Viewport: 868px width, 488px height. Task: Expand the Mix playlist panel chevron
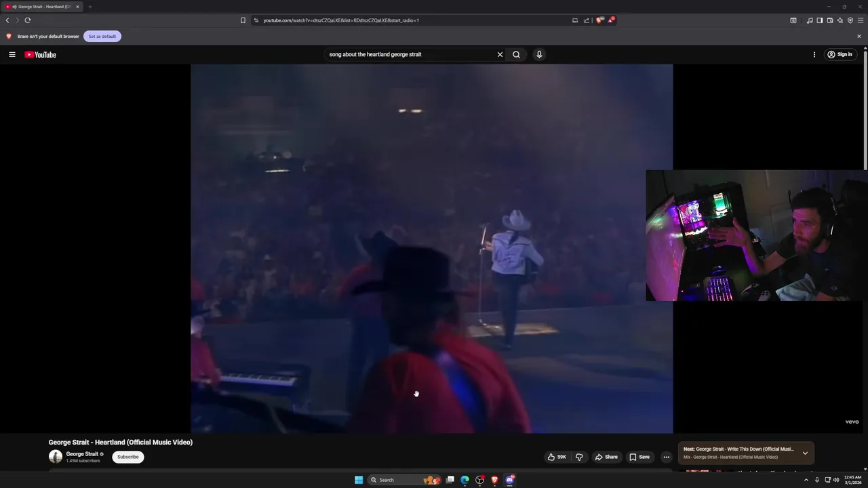[x=805, y=453]
